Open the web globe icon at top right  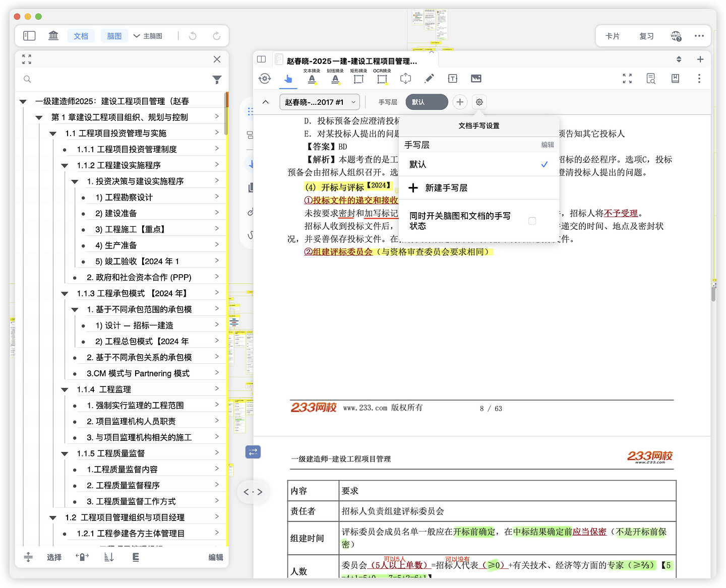pyautogui.click(x=676, y=36)
